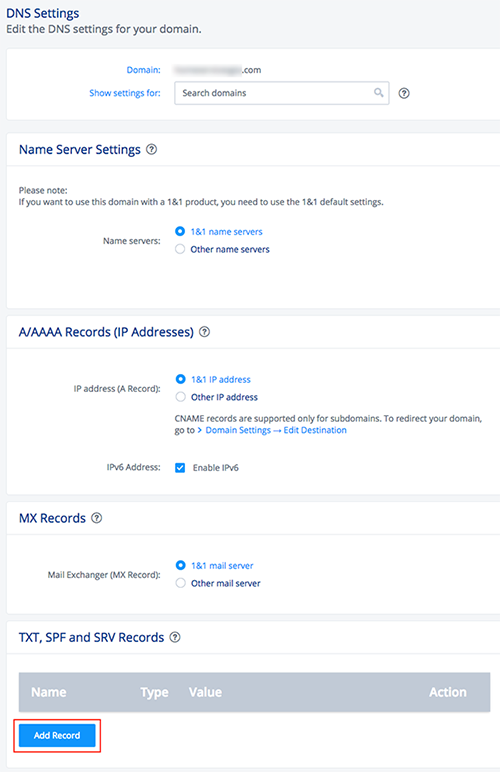Open help icon next to Name Server Settings
The width and height of the screenshot is (500, 772).
tap(152, 149)
